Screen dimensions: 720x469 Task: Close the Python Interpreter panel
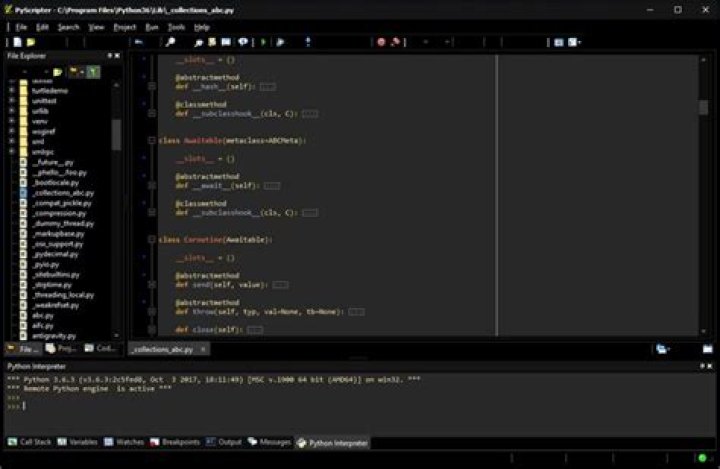click(x=709, y=366)
